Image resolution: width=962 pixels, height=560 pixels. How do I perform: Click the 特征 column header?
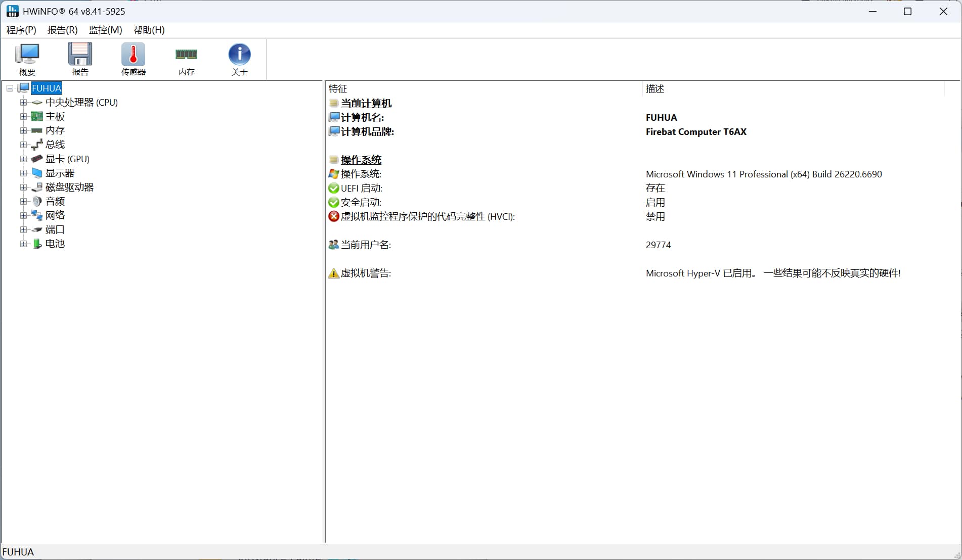(x=484, y=89)
